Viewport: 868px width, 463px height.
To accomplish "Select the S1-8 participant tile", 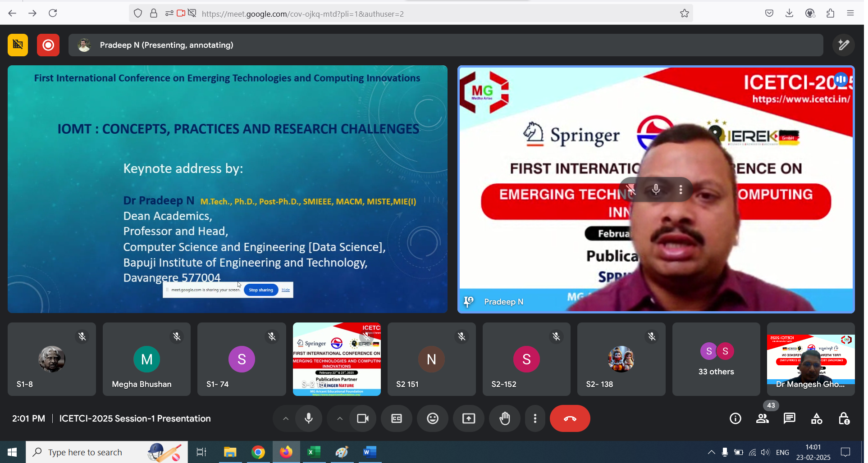I will (52, 359).
